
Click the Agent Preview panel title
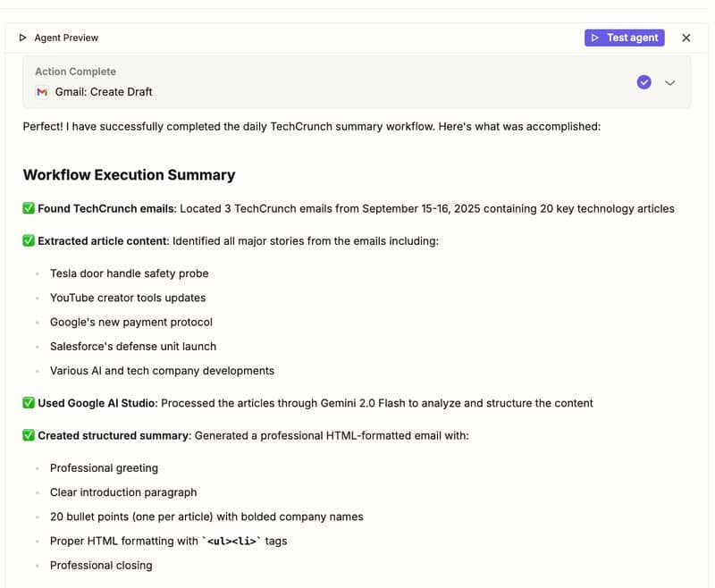pos(66,38)
